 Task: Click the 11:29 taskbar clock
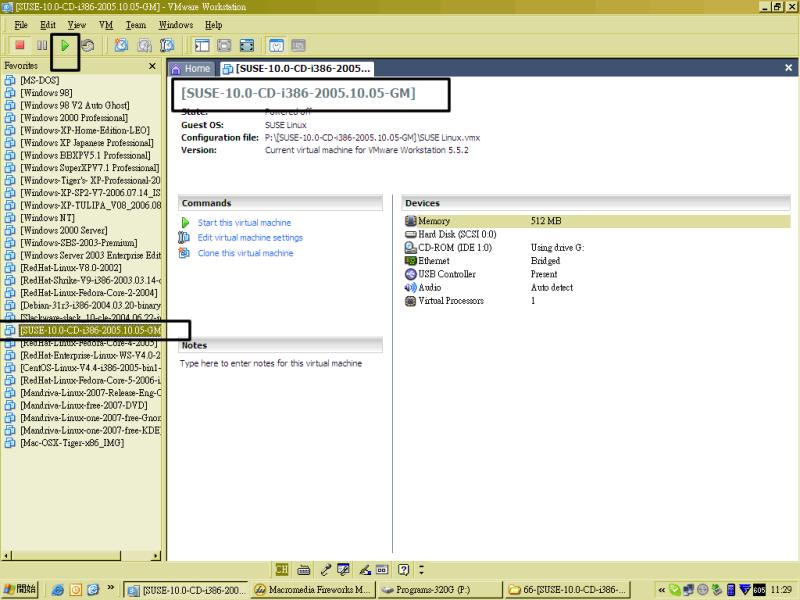click(781, 590)
